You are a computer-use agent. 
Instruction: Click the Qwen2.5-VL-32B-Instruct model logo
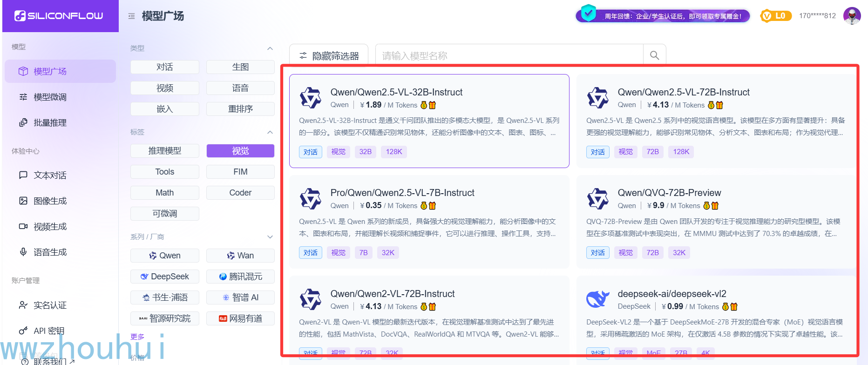[311, 98]
